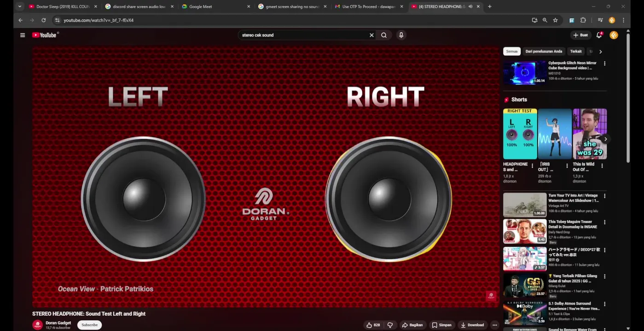
Task: Open menu for Turn Your TV Into Art
Action: click(604, 196)
